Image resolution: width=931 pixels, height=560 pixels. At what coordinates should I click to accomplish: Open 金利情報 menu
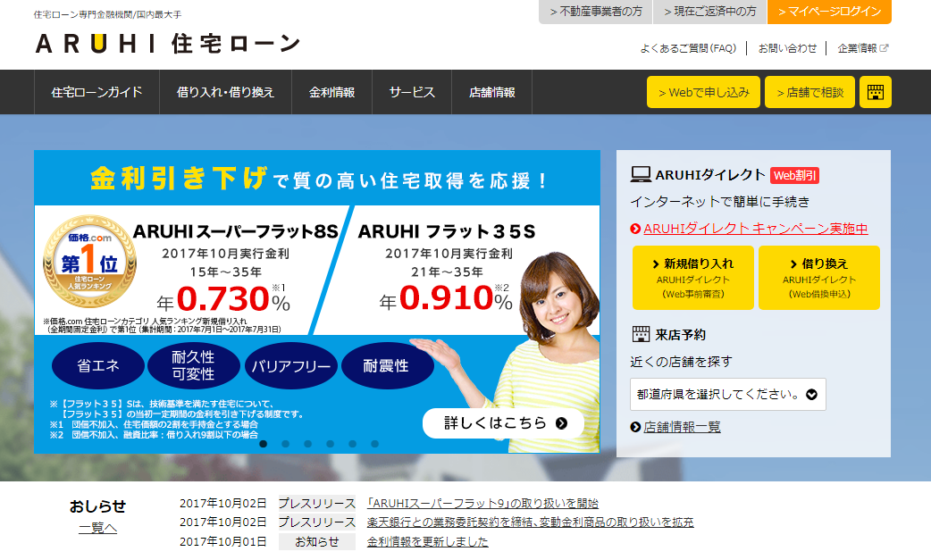[x=331, y=92]
